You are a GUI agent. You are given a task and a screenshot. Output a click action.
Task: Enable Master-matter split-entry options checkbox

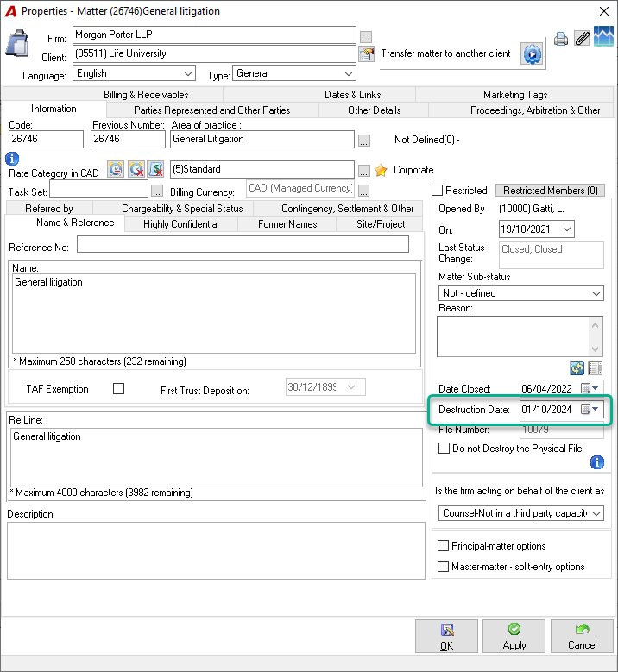443,567
